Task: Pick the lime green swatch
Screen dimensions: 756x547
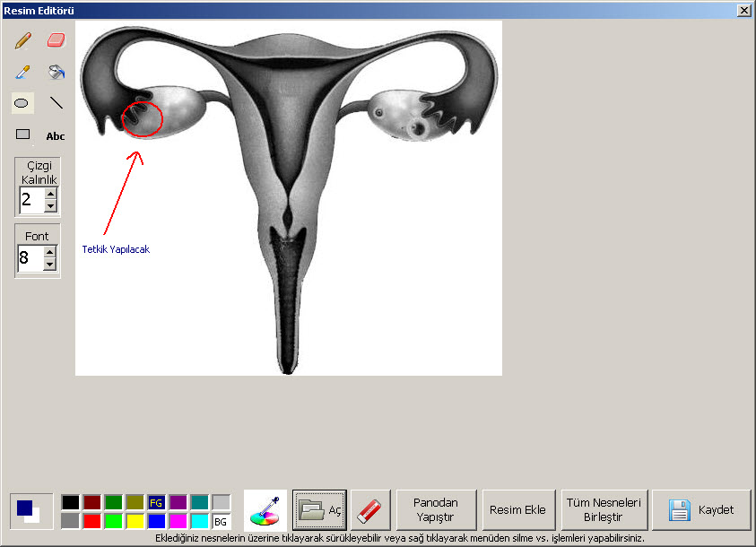Action: tap(113, 521)
